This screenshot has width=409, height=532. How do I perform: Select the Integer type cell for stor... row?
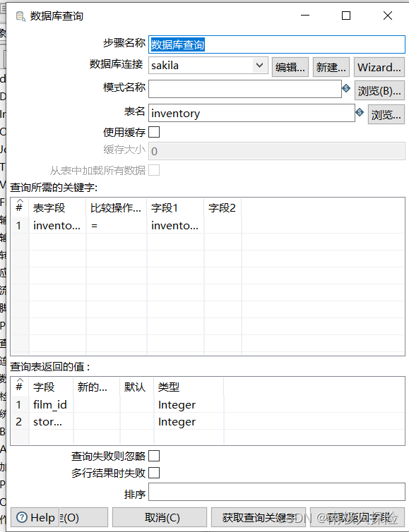coord(189,421)
